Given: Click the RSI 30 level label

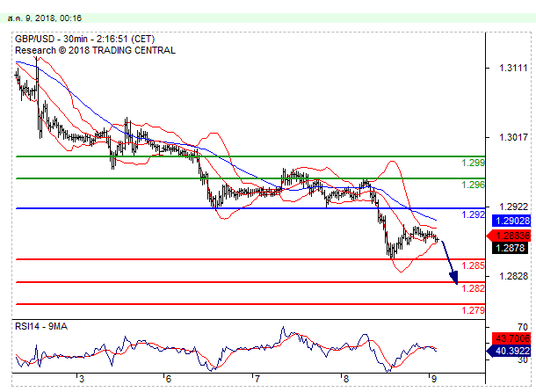Looking at the screenshot, I should pos(522,359).
